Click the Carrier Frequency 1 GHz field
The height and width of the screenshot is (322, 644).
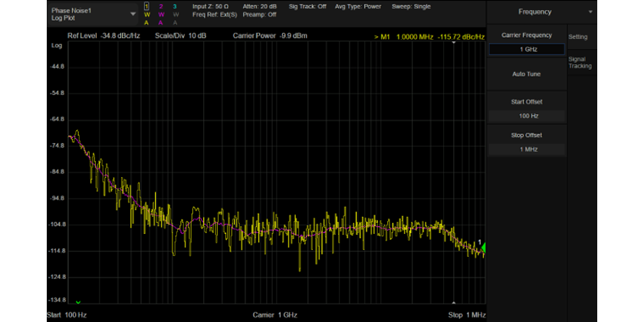527,49
